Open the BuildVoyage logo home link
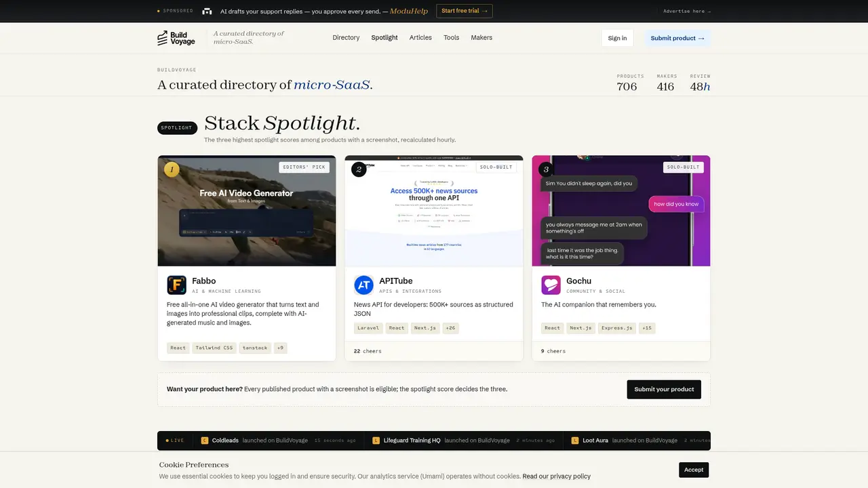 pyautogui.click(x=176, y=38)
